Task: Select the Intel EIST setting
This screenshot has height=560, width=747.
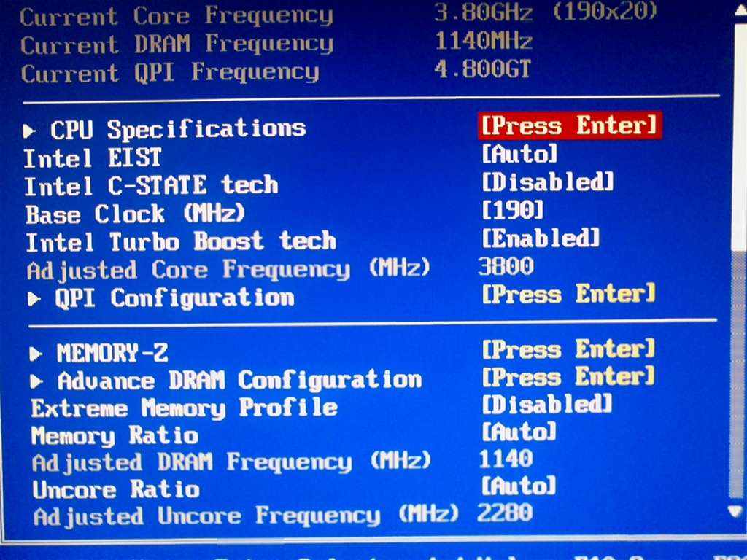Action: [x=93, y=158]
